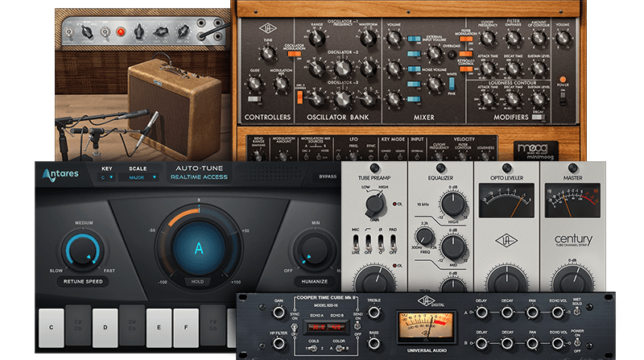The width and height of the screenshot is (644, 360).
Task: Click the Retune Speed label button
Action: tap(83, 282)
